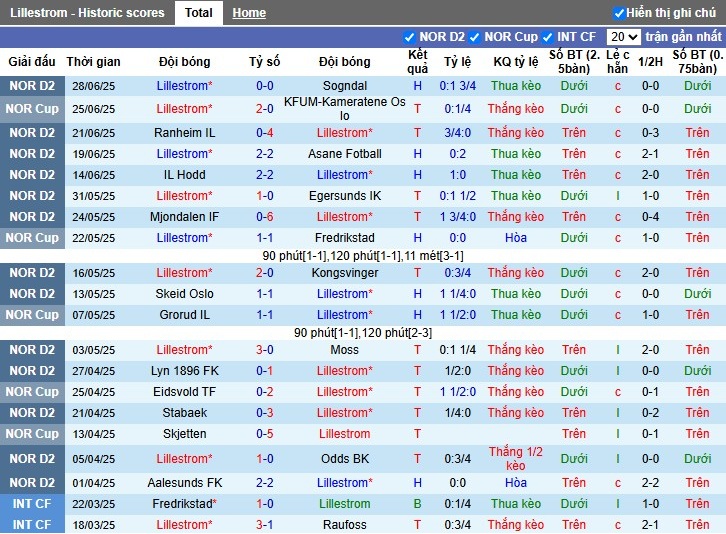
Task: Open Eidsvold TF team link
Action: [x=184, y=392]
